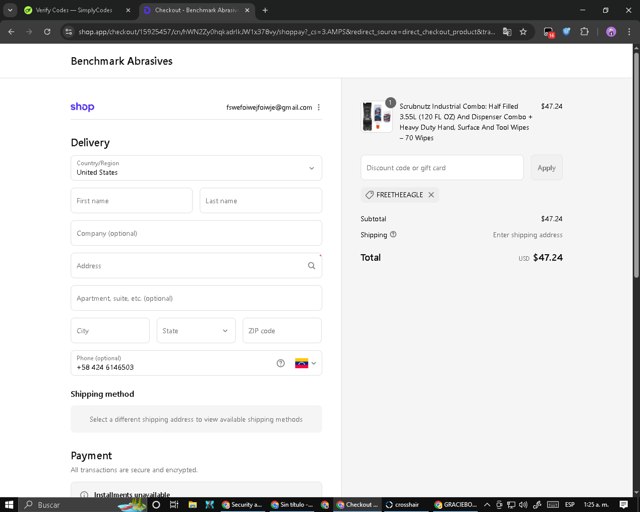
Task: Remove the FREETHEEAGLE discount code
Action: pos(431,195)
